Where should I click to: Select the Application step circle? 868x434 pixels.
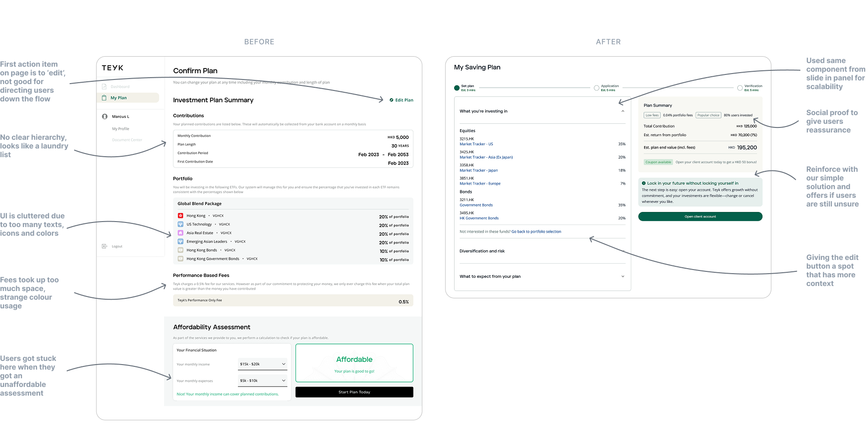pos(597,88)
